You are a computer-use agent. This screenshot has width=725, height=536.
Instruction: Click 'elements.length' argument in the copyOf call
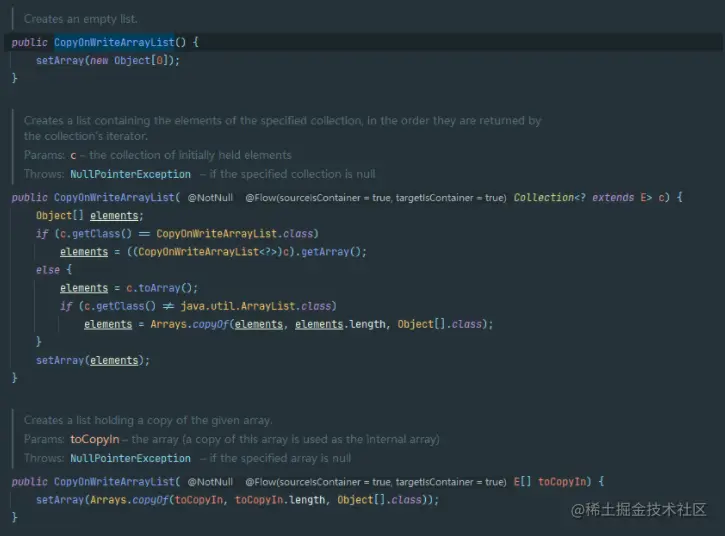pos(340,324)
